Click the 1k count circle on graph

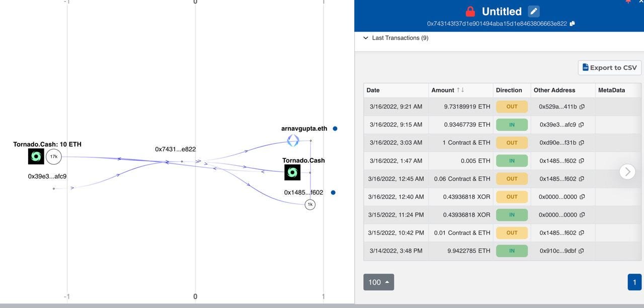coord(310,204)
